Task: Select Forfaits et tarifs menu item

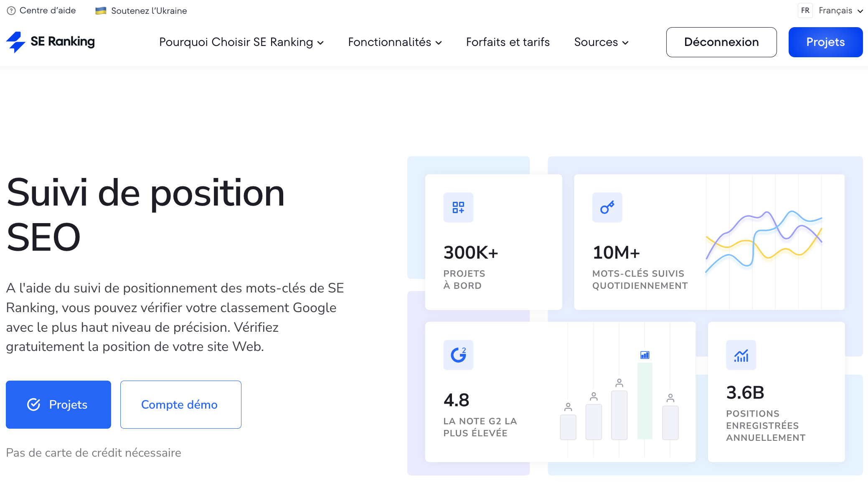Action: point(508,42)
